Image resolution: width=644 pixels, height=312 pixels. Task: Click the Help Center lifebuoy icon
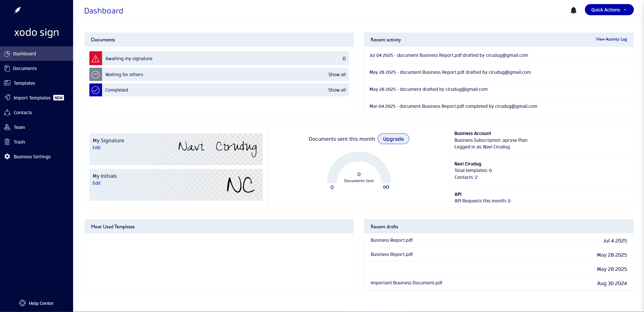click(x=22, y=303)
